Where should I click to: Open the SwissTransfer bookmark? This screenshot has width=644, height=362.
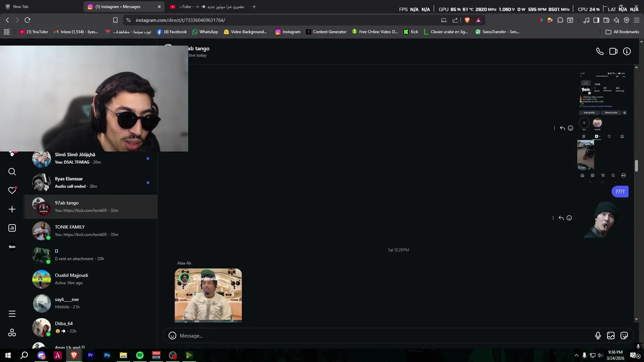(x=497, y=32)
